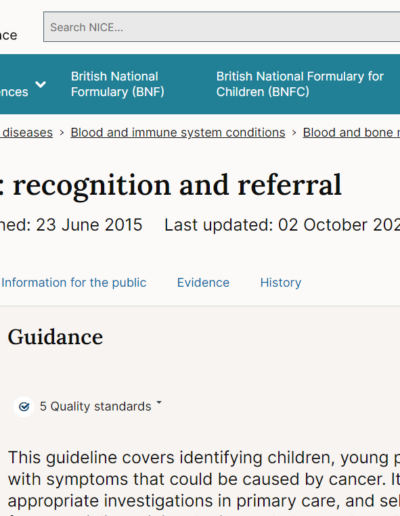Screen dimensions: 400x516
Task: Click the small caret beside Quality standards
Action: point(159,402)
